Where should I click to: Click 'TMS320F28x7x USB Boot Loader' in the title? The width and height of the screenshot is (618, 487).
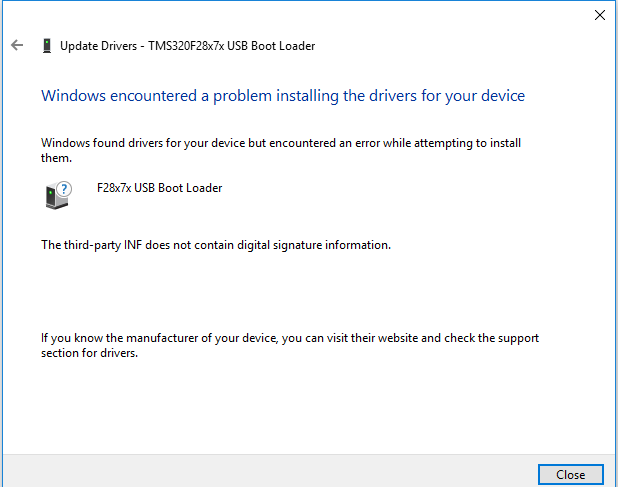click(x=233, y=46)
